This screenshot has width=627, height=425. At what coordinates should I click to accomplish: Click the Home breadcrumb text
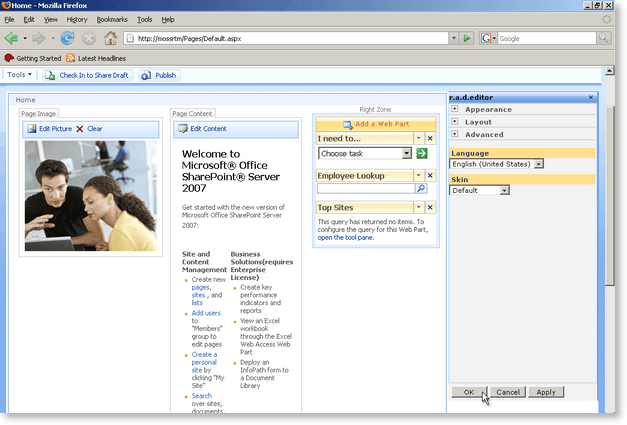pos(25,100)
